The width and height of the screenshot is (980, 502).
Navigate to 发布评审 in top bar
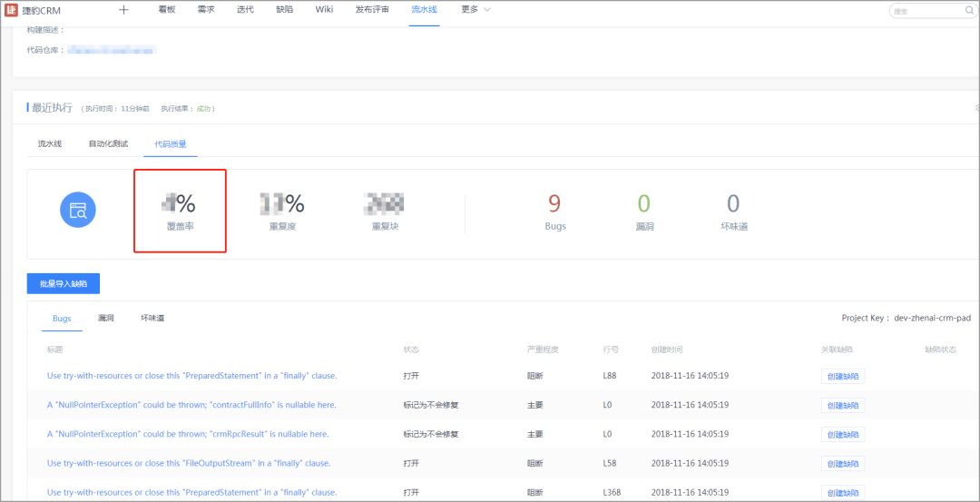coord(372,10)
